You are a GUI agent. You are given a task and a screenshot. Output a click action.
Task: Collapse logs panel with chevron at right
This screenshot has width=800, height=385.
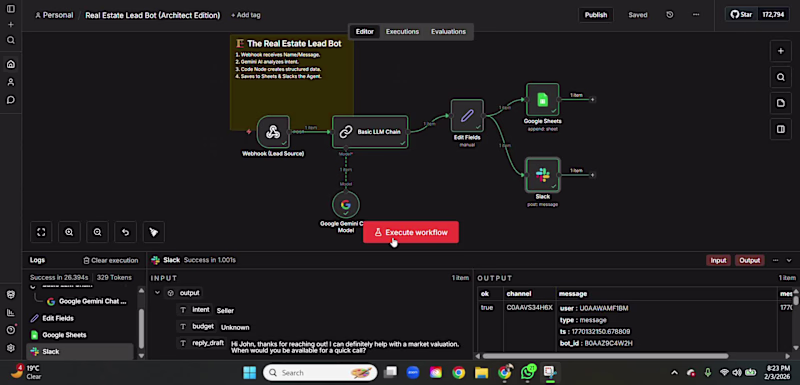[x=789, y=260]
